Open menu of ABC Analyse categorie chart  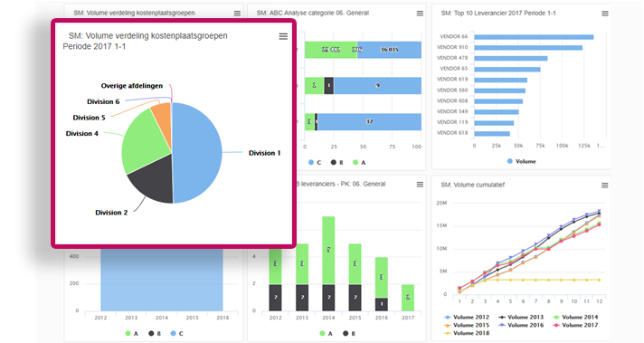[x=420, y=14]
